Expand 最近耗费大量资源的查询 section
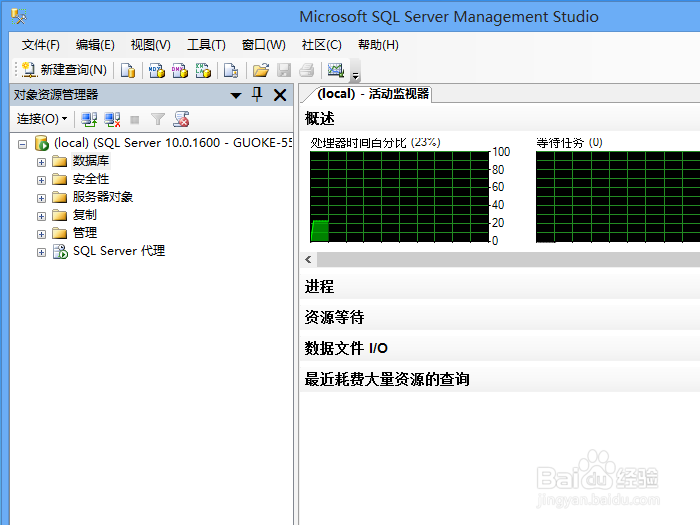This screenshot has height=525, width=700. click(500, 379)
